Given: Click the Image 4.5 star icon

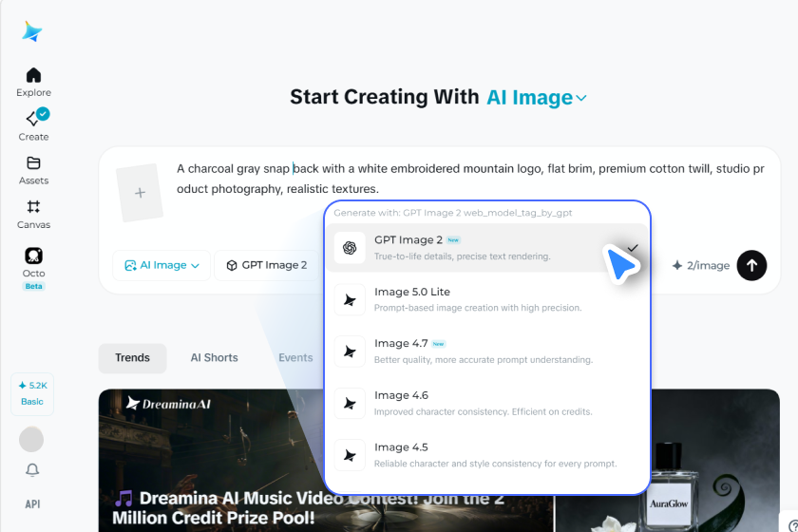Looking at the screenshot, I should [350, 455].
